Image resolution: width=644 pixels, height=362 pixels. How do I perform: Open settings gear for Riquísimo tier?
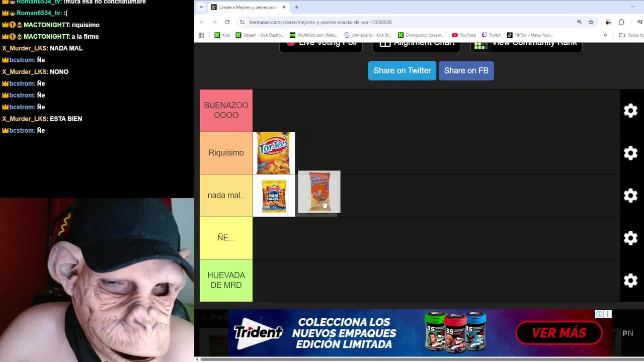click(630, 153)
